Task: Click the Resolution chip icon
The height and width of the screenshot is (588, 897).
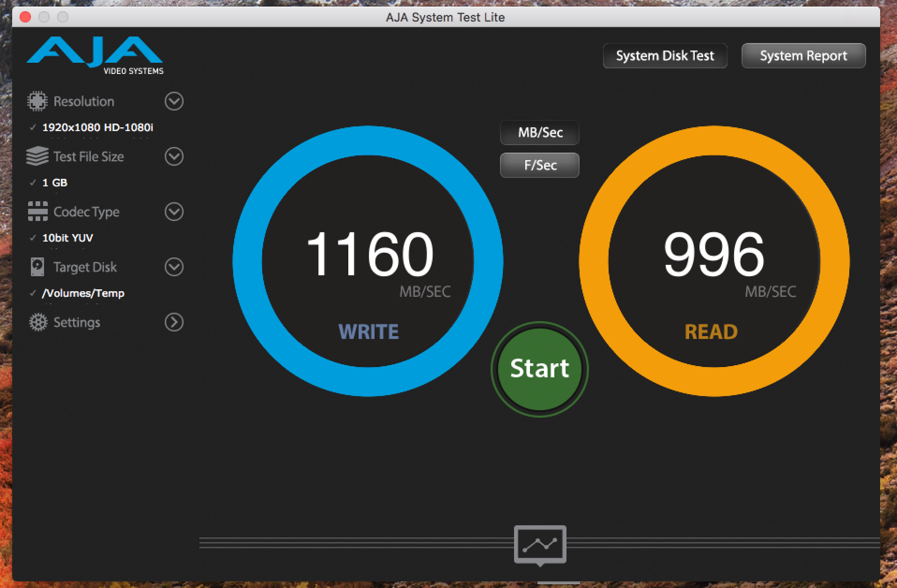Action: 37,101
